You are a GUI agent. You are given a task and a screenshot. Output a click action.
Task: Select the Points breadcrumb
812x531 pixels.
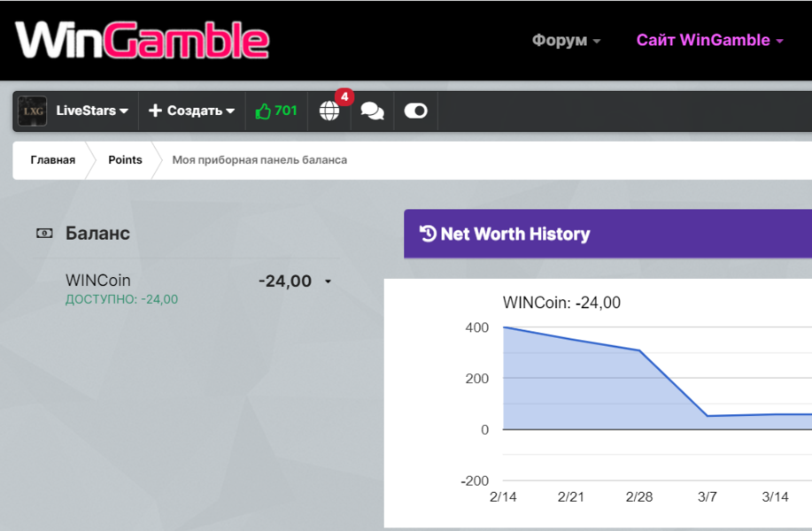tap(125, 160)
